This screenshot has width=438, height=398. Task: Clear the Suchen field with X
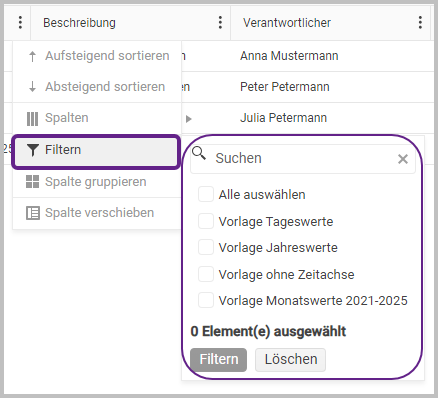(x=403, y=159)
